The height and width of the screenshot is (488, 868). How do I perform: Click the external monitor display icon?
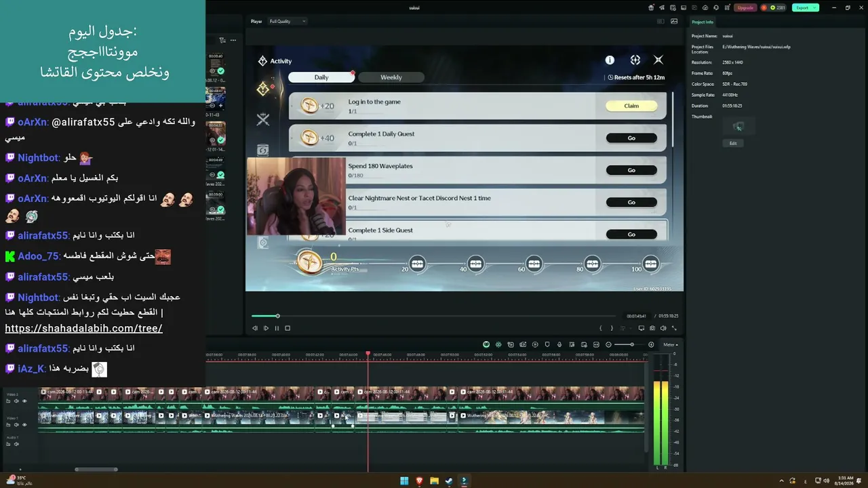(642, 328)
